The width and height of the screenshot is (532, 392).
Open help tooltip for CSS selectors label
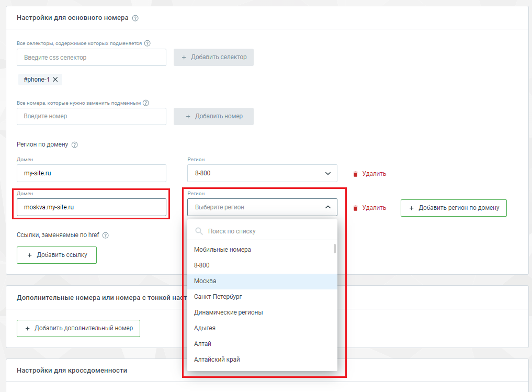point(147,43)
